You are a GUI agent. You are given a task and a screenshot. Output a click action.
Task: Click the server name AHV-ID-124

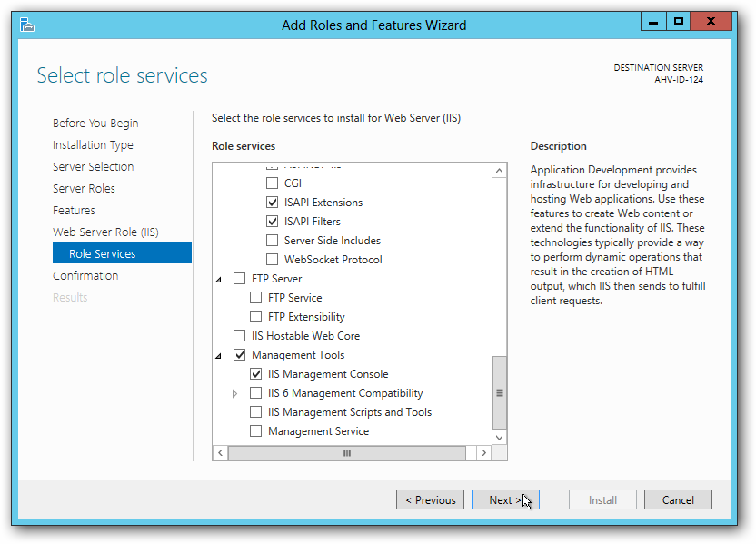(x=679, y=80)
